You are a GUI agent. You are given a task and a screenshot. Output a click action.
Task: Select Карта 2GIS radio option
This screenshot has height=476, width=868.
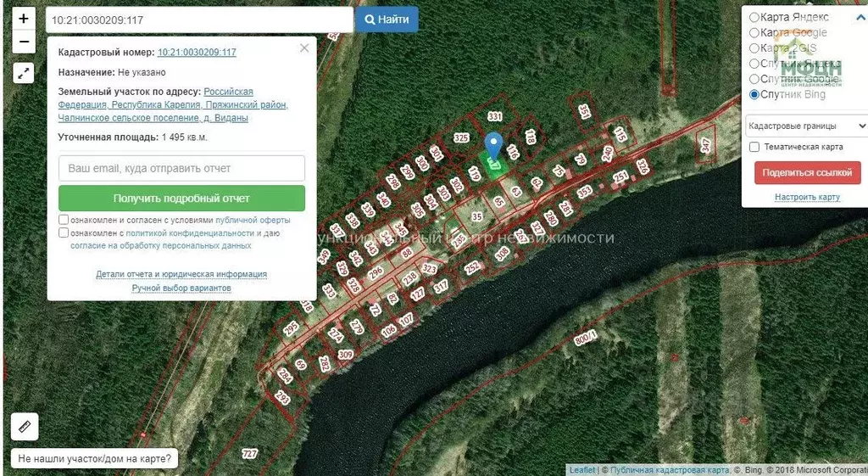point(754,48)
